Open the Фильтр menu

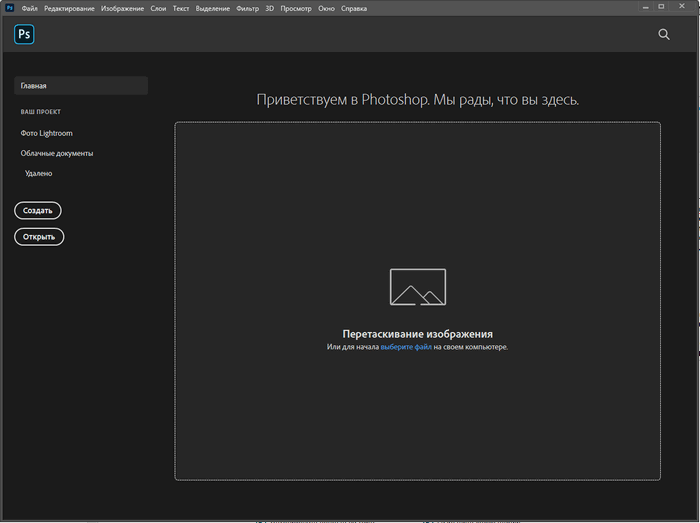(247, 8)
